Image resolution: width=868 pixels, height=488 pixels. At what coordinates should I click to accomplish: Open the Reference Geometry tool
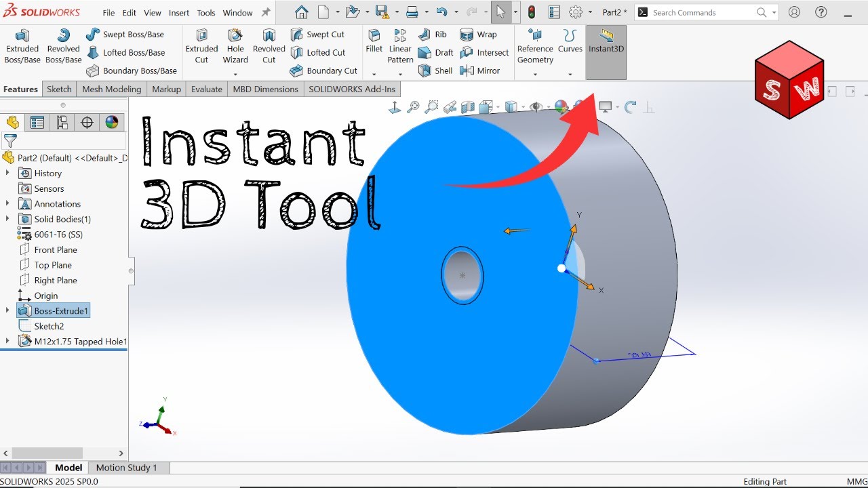pyautogui.click(x=535, y=46)
